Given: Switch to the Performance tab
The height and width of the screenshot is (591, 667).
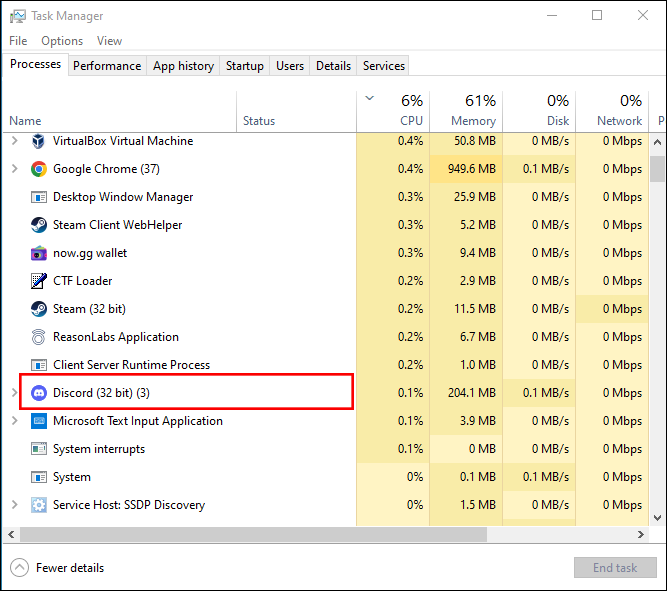Looking at the screenshot, I should pyautogui.click(x=107, y=66).
